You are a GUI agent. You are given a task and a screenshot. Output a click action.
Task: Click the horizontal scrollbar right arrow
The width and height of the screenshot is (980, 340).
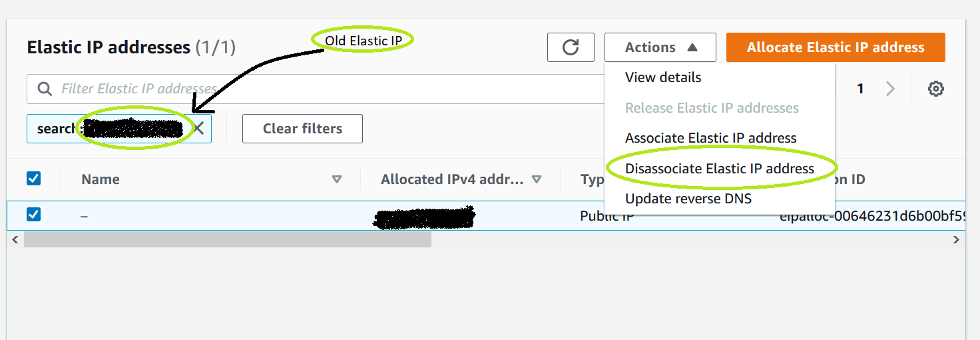957,239
